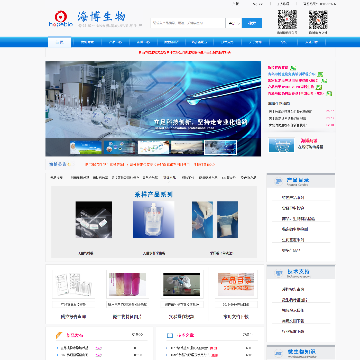Click the blue online service banner on the right

click(281, 145)
